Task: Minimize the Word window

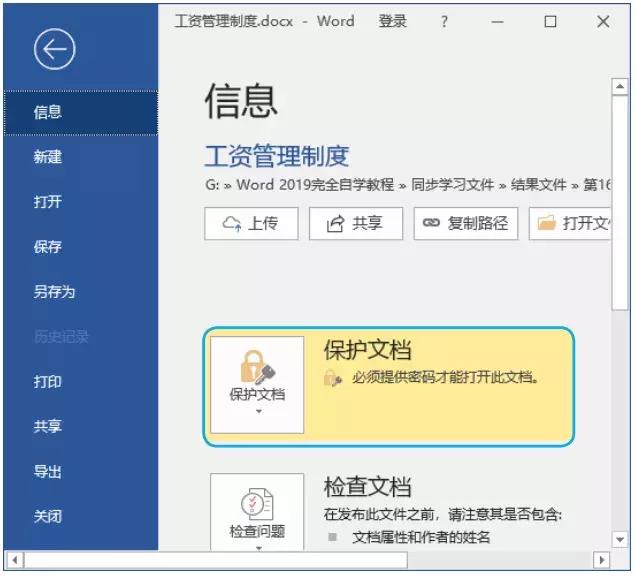Action: 498,21
